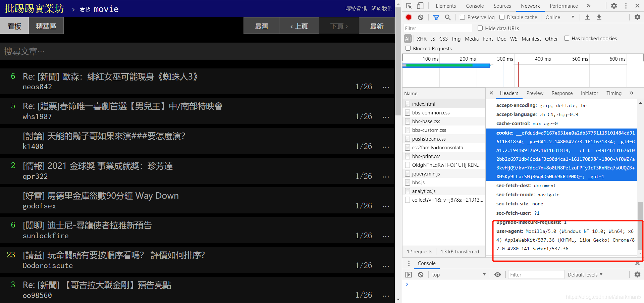Create a live expression with eye icon
Screen dimensions: 644x303
[498, 274]
